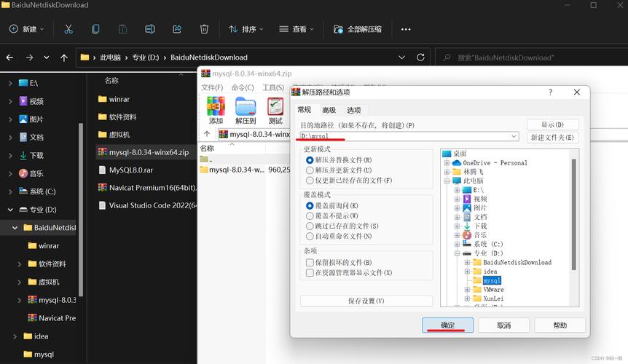Open destination path combo dropdown arrow
Screen dimensions: 628x364
pyautogui.click(x=514, y=136)
